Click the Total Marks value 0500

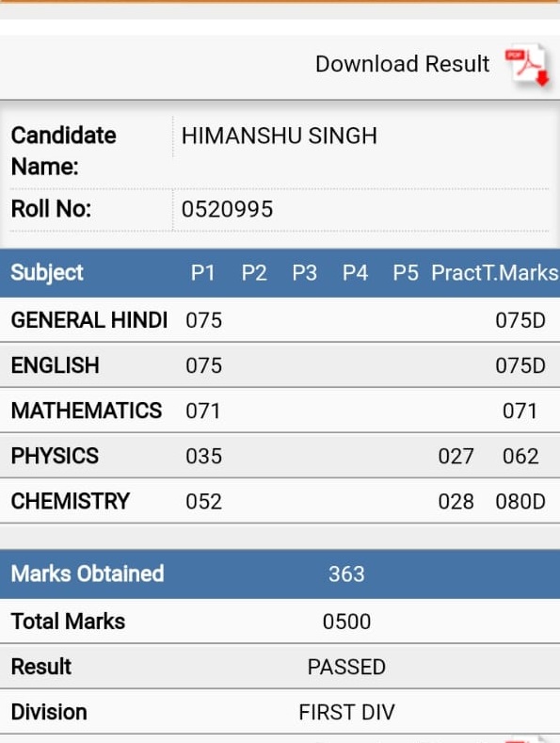346,622
